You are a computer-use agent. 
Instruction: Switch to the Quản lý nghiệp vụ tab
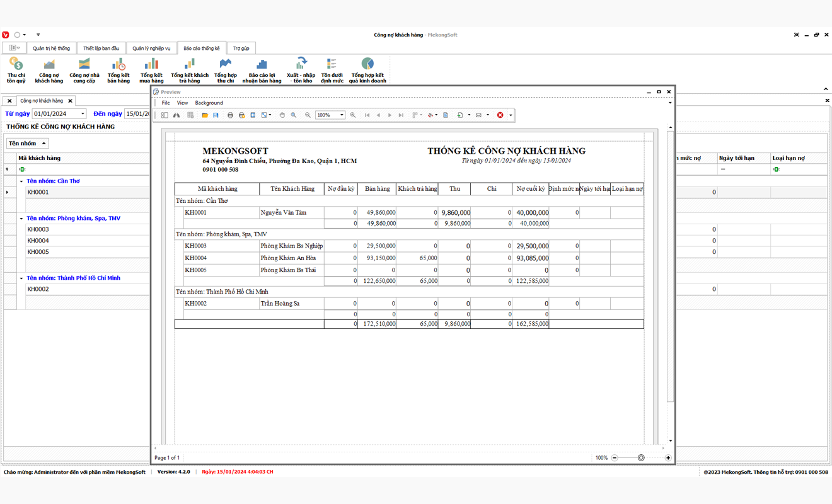click(x=151, y=49)
